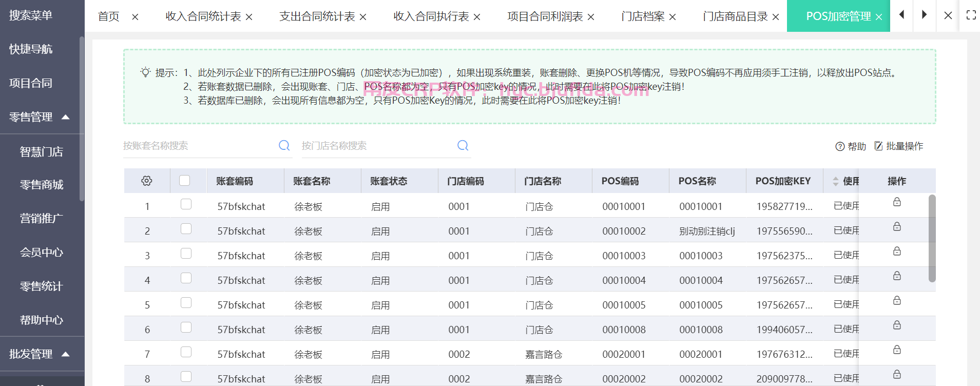The height and width of the screenshot is (386, 980).
Task: Click POS name cell 别动别注销clj
Action: tap(707, 231)
